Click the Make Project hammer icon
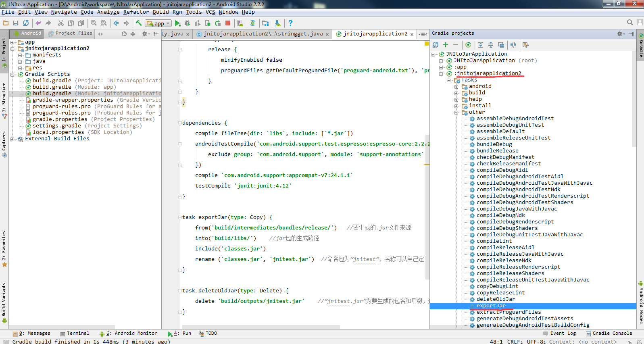 [139, 23]
